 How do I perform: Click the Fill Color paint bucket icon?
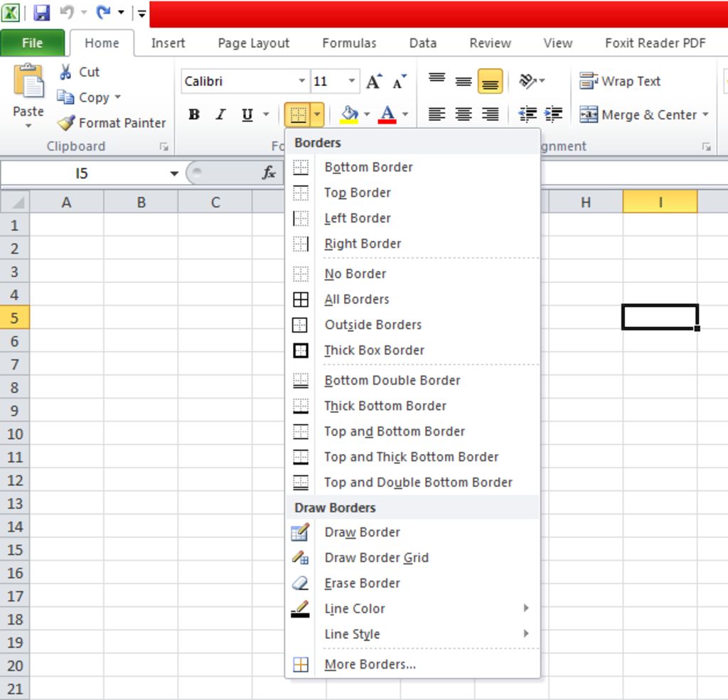pos(350,114)
